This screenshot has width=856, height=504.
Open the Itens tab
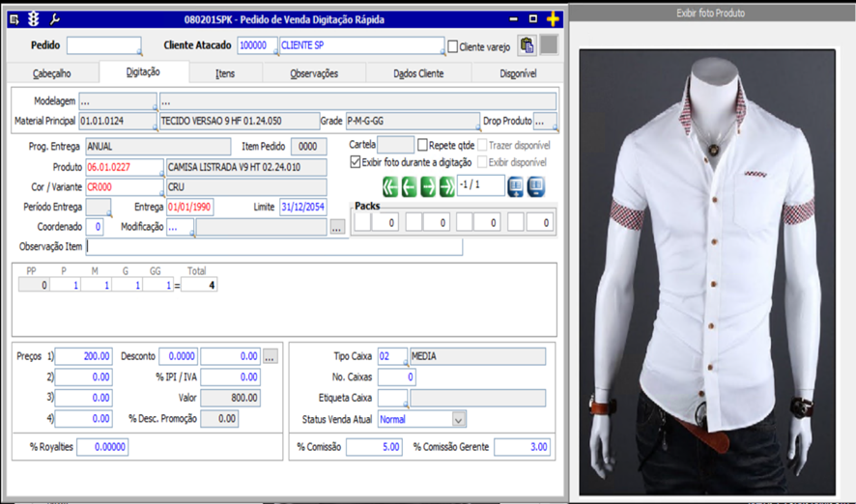(225, 73)
